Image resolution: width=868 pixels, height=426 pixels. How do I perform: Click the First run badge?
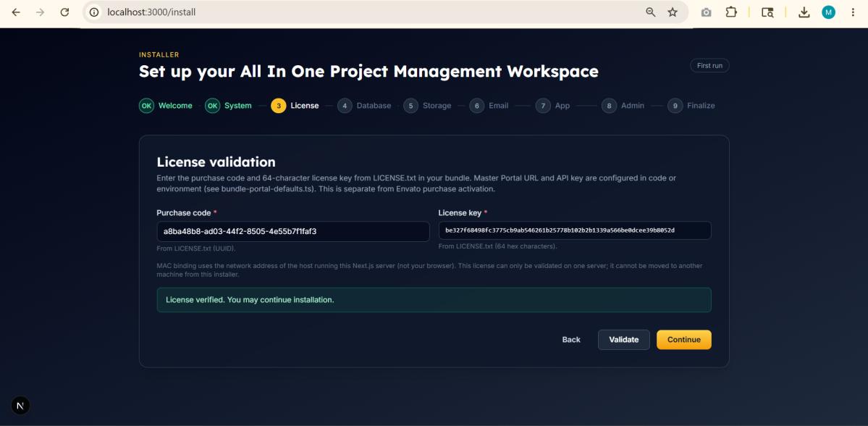pyautogui.click(x=709, y=65)
